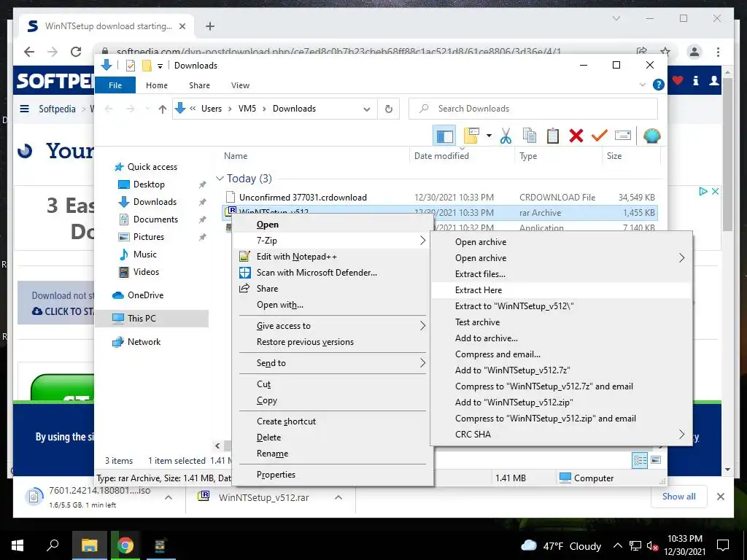Select OneDrive in the navigation pane
This screenshot has width=747, height=560.
[x=145, y=295]
